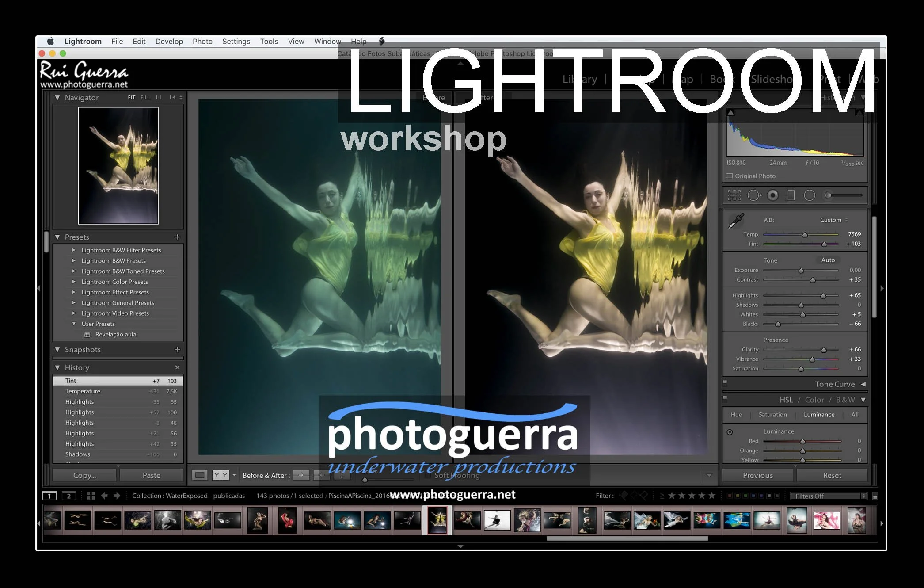Screen dimensions: 924x588
Task: Switch to Loupe view in toolbar
Action: [x=200, y=475]
